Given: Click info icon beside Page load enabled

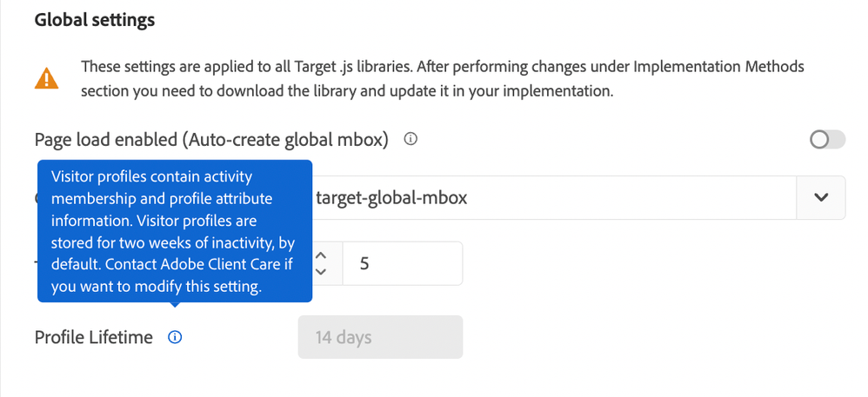Looking at the screenshot, I should coord(411,139).
